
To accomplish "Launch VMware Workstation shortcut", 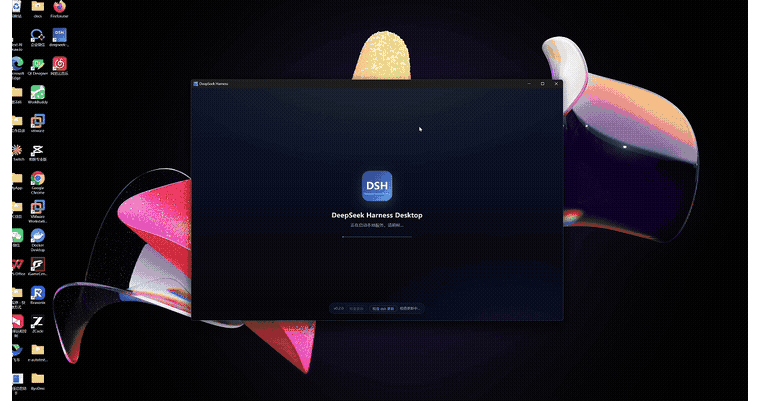I will 38,211.
